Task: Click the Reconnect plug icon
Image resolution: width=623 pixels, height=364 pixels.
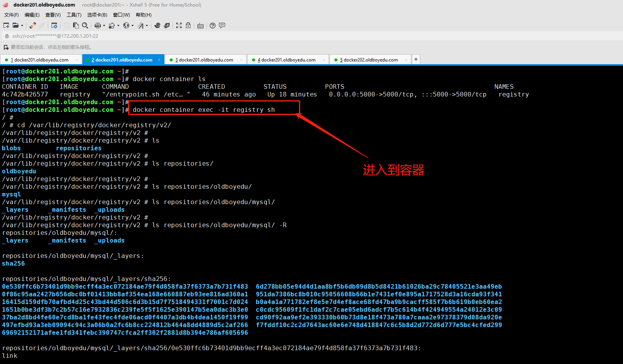Action: (33, 25)
